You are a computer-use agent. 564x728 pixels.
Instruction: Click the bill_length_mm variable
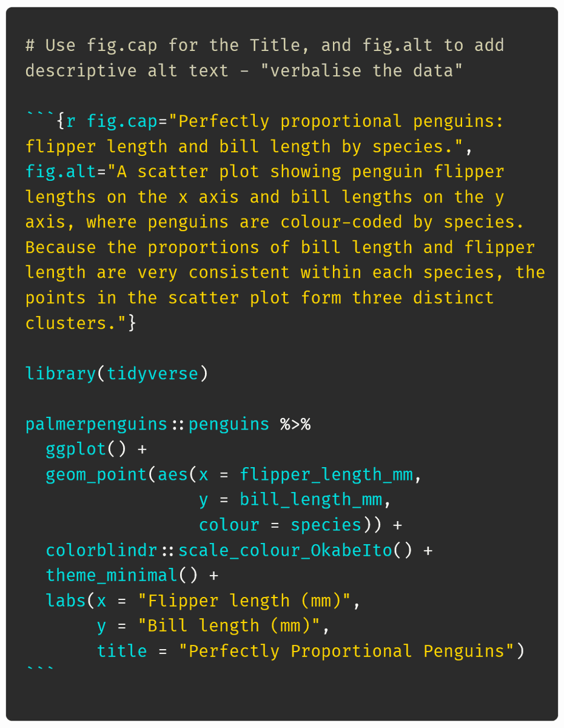[311, 500]
